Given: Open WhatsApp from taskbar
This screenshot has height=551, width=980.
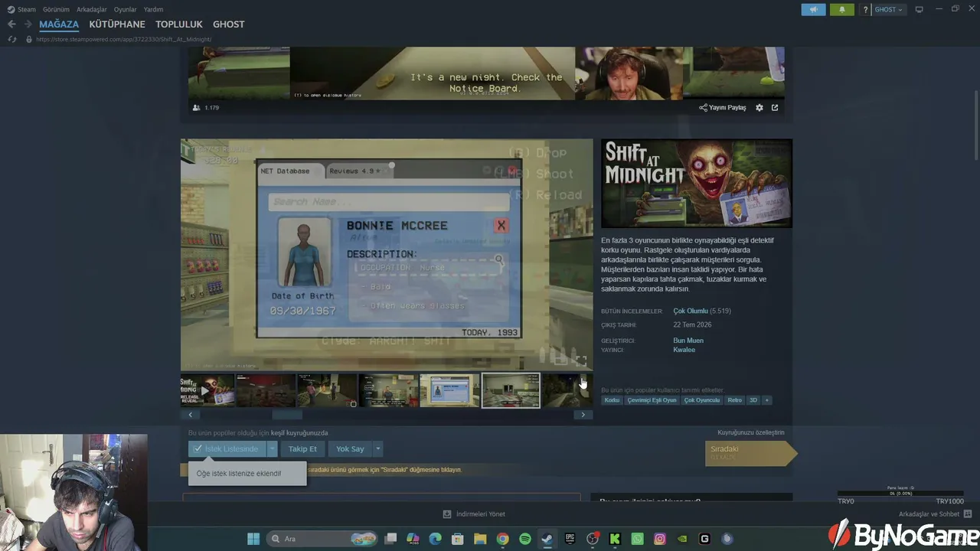Looking at the screenshot, I should click(637, 539).
